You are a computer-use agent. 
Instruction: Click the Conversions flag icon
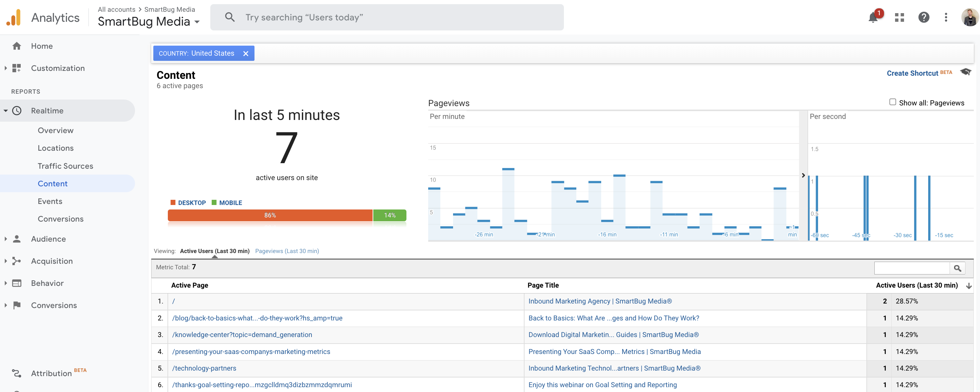pyautogui.click(x=17, y=305)
